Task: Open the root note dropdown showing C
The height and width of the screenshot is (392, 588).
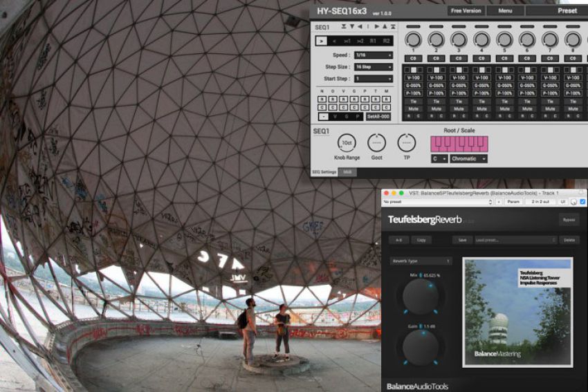Action: pos(439,159)
